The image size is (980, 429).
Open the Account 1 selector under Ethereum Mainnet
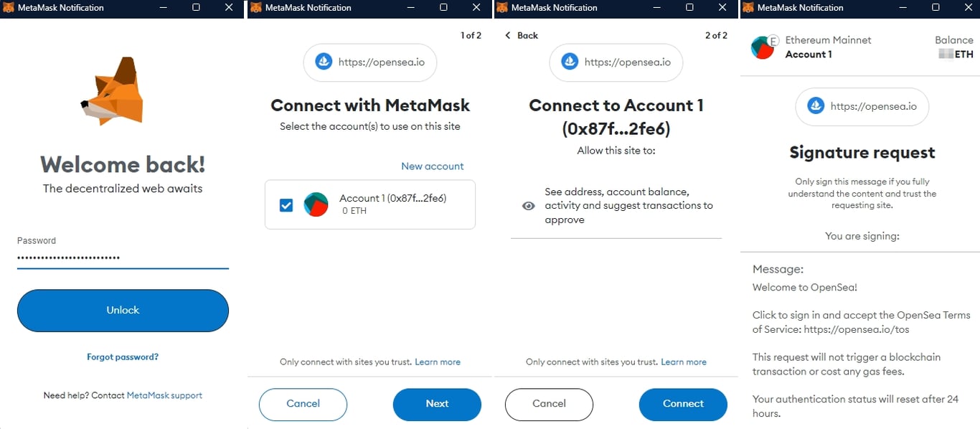pos(809,54)
